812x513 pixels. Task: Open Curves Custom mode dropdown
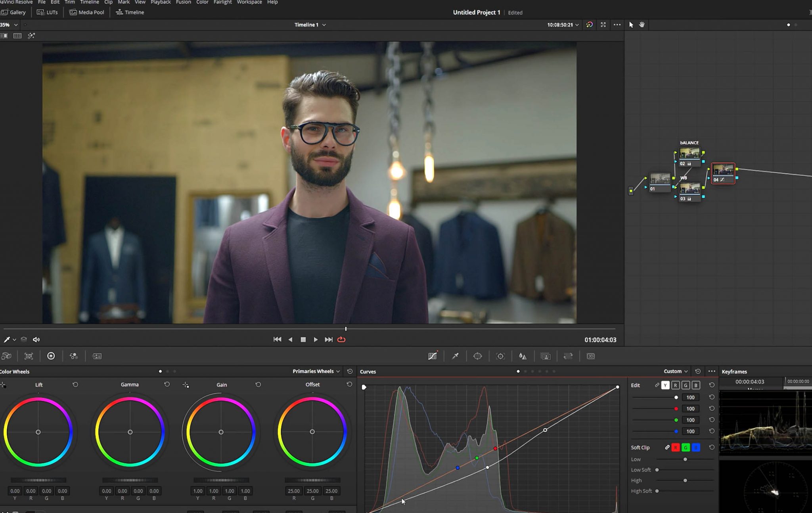(676, 371)
